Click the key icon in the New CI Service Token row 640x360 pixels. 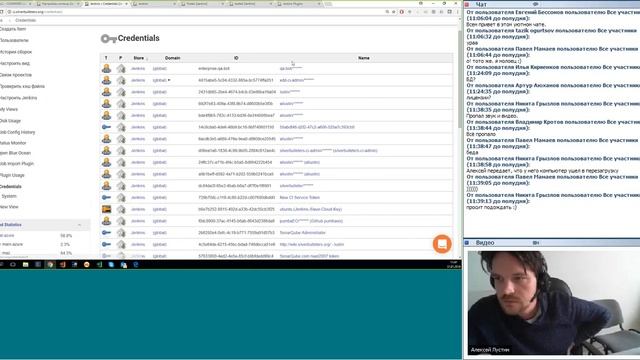107,198
